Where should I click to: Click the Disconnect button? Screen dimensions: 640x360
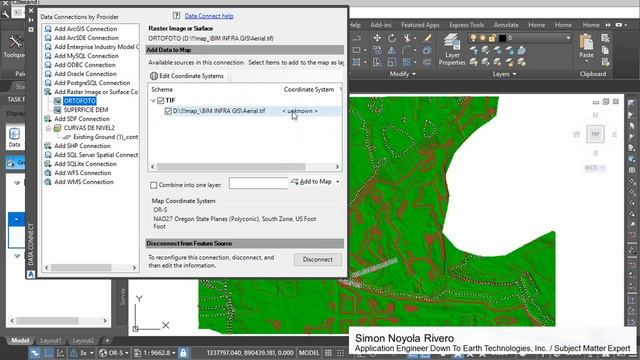[318, 260]
